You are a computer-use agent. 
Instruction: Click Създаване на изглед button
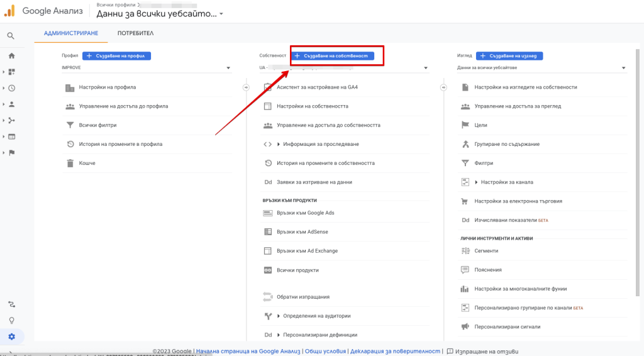(x=509, y=56)
